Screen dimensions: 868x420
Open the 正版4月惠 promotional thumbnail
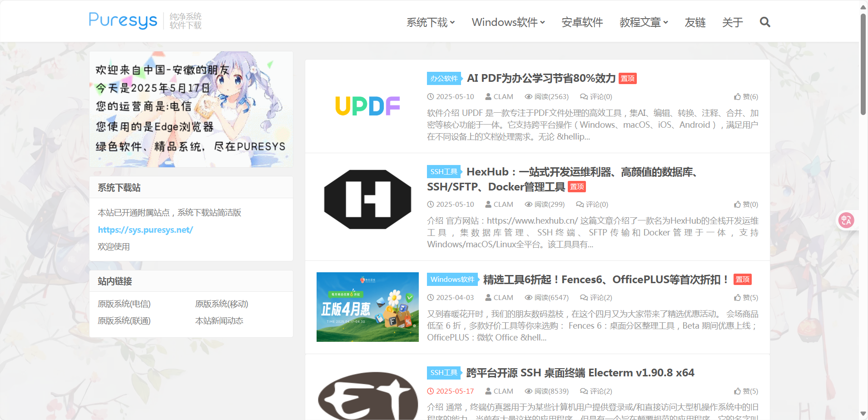click(x=367, y=307)
